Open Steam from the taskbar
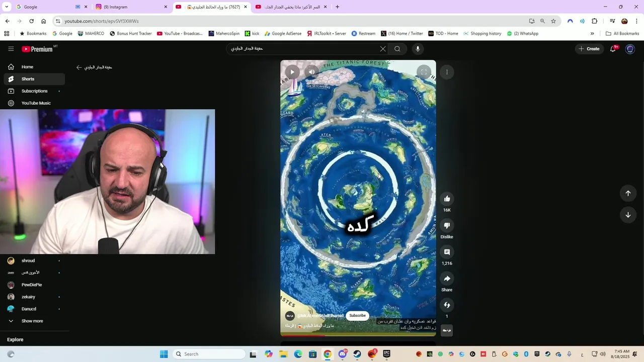The height and width of the screenshot is (362, 644). click(x=357, y=354)
